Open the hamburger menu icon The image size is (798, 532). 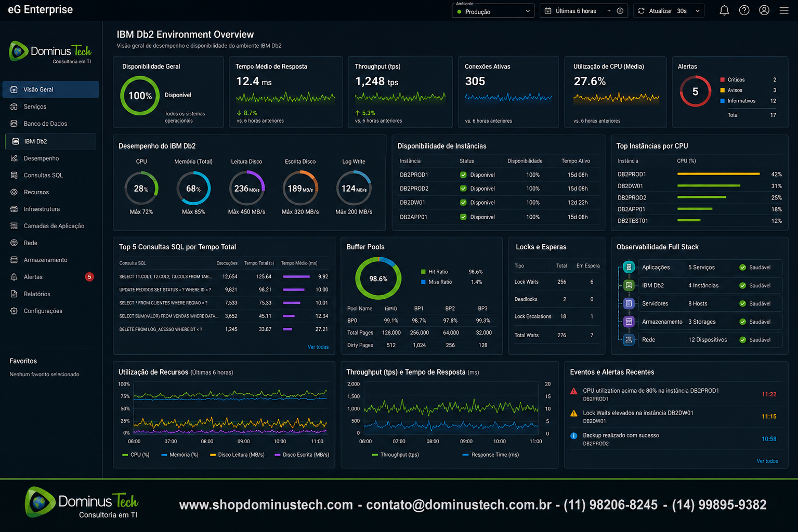tap(784, 10)
